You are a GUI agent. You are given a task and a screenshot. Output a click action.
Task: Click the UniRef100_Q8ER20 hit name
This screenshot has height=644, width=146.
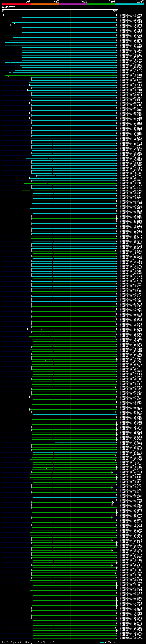click(131, 342)
